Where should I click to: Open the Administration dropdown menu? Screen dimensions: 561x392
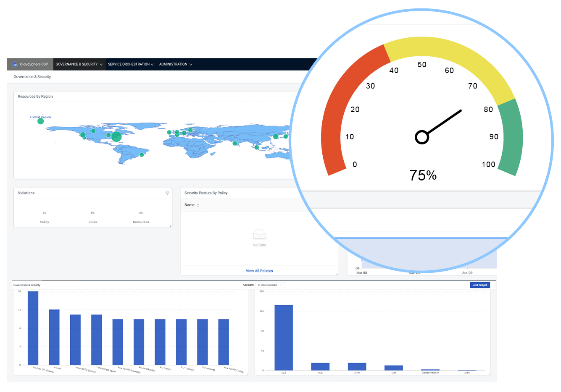coord(176,64)
